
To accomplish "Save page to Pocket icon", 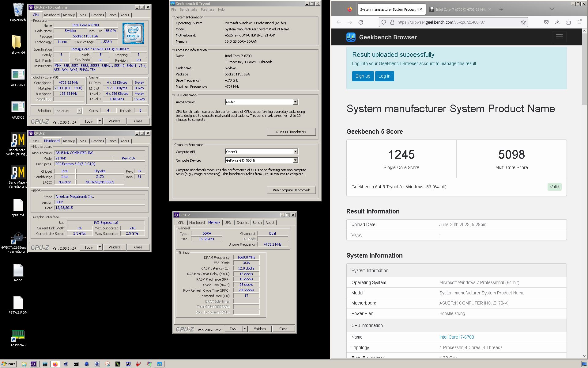I will (546, 22).
